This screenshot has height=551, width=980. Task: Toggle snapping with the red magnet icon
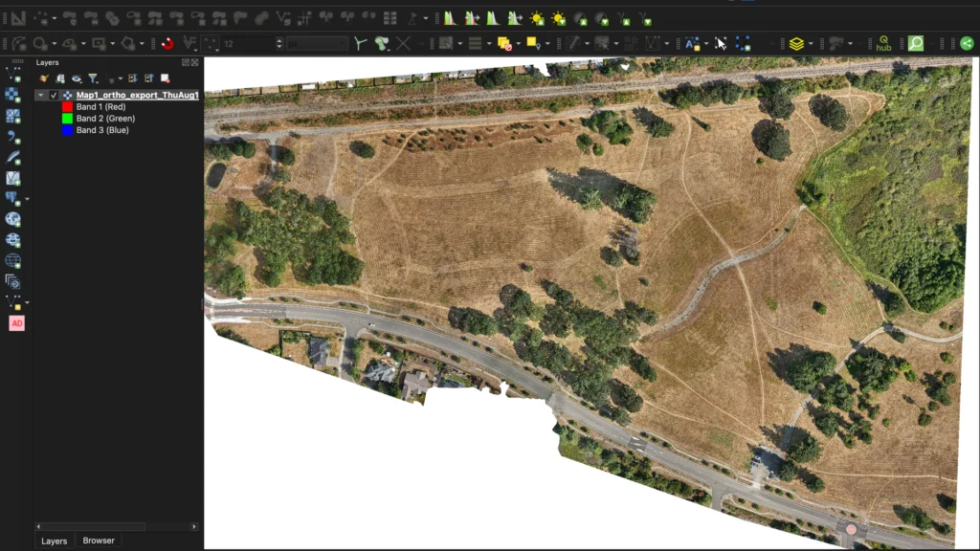167,43
